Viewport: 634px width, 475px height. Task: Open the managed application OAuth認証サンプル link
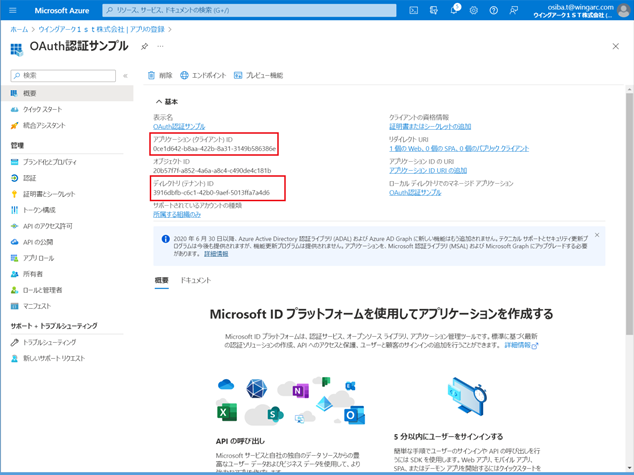pyautogui.click(x=415, y=192)
